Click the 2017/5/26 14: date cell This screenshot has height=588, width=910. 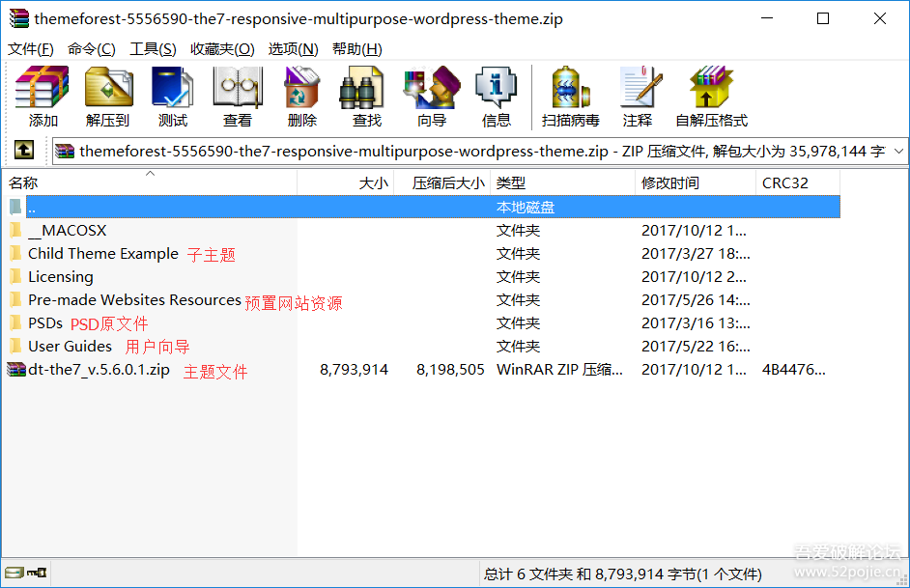[x=696, y=300]
